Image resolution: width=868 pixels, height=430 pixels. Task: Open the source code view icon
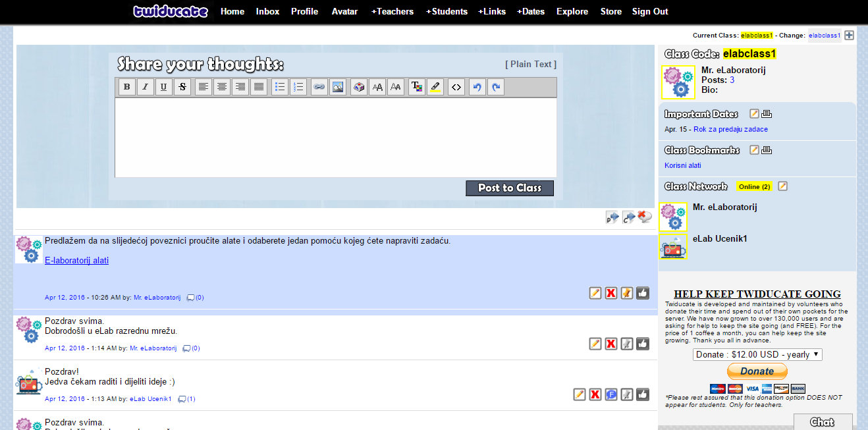click(x=456, y=87)
